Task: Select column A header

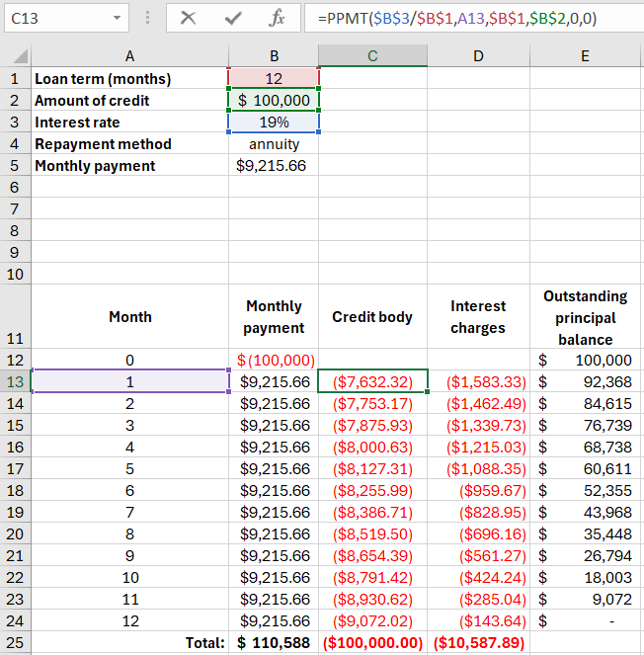Action: (x=129, y=56)
